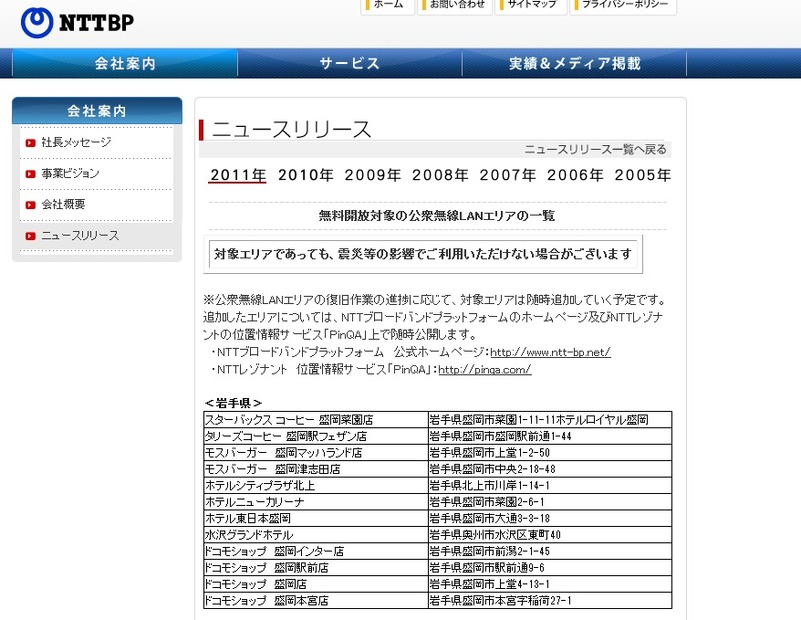The width and height of the screenshot is (801, 620).
Task: Click red arrow icon beside 社長メッセージ
Action: coord(30,143)
